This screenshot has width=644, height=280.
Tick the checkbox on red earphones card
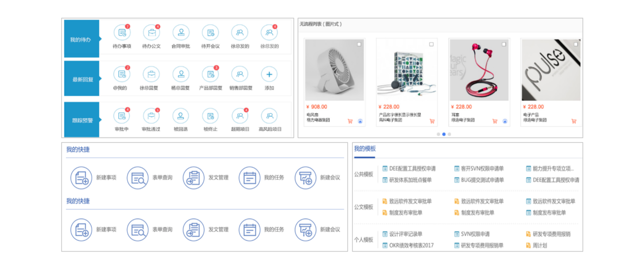[504, 44]
